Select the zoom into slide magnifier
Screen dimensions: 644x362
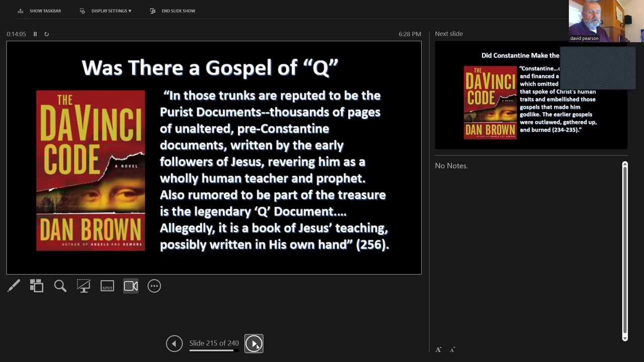tap(60, 286)
